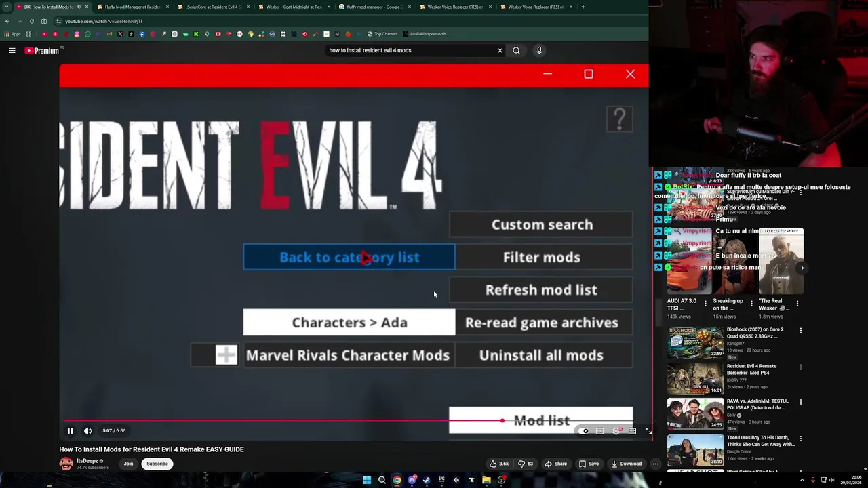The image size is (868, 488).
Task: Open video player settings gear
Action: (x=616, y=431)
